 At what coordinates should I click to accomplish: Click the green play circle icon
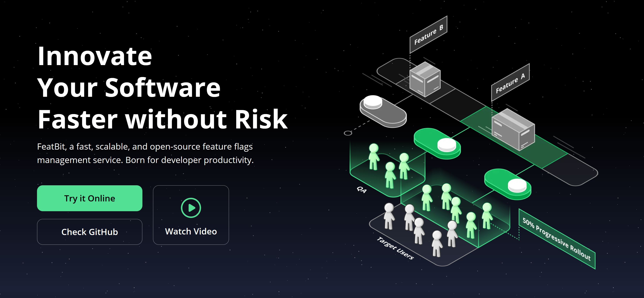click(191, 208)
